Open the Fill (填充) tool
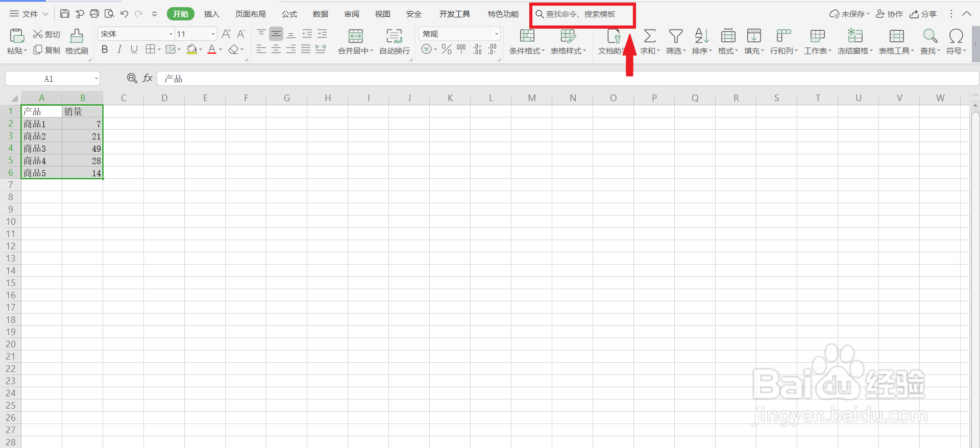Image resolution: width=980 pixels, height=448 pixels. coord(754,42)
